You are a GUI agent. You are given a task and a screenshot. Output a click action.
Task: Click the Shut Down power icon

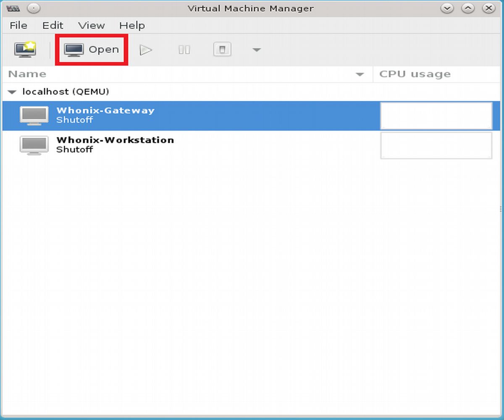[x=222, y=50]
